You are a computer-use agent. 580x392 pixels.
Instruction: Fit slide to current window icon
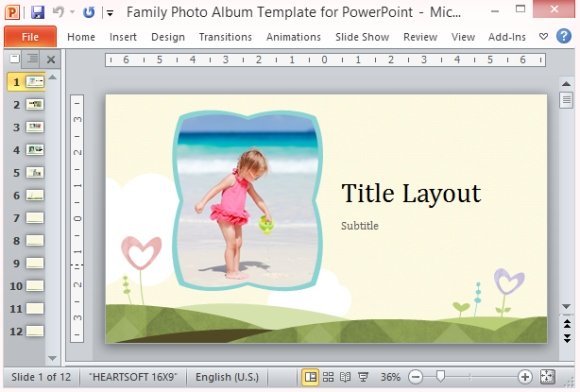click(x=547, y=377)
